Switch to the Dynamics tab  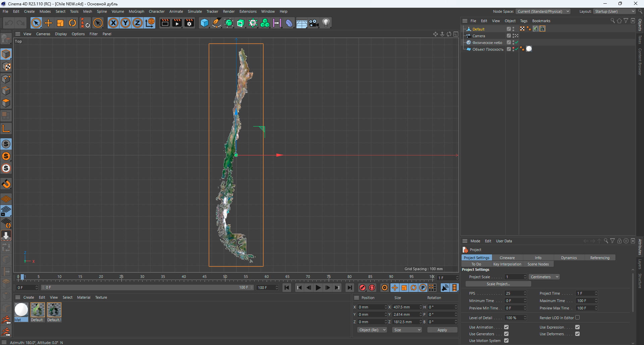pos(569,258)
